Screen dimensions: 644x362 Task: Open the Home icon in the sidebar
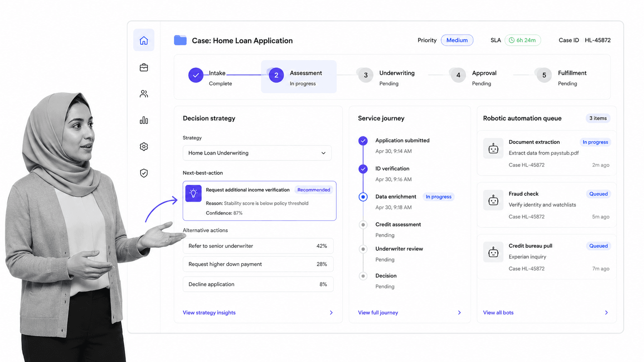point(144,40)
